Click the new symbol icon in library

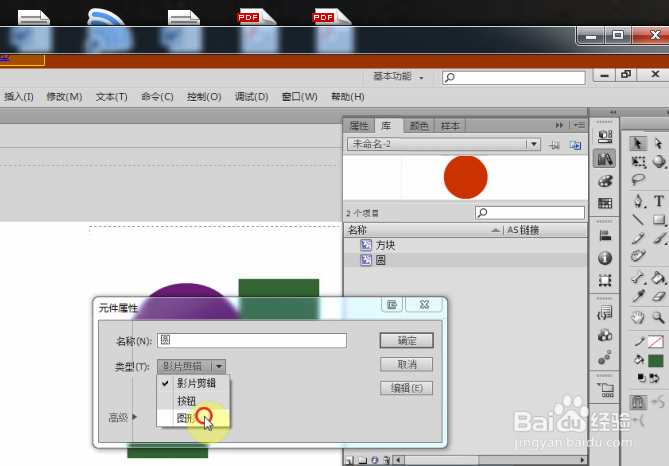349,460
